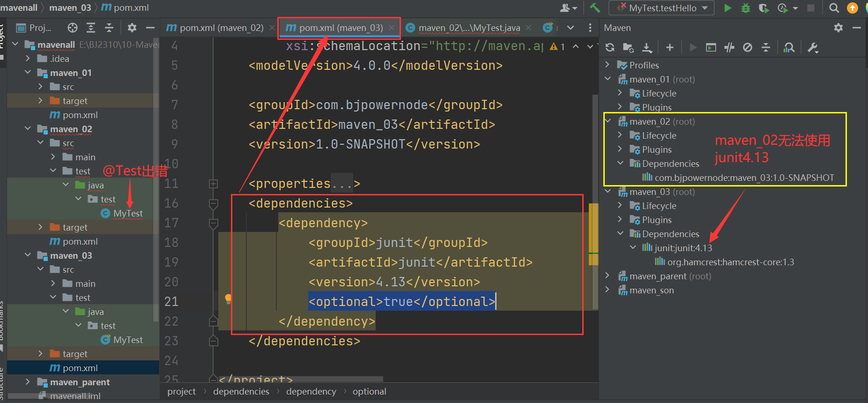Image resolution: width=868 pixels, height=403 pixels.
Task: Click the orange IDE update arrow icon
Action: pos(853,8)
